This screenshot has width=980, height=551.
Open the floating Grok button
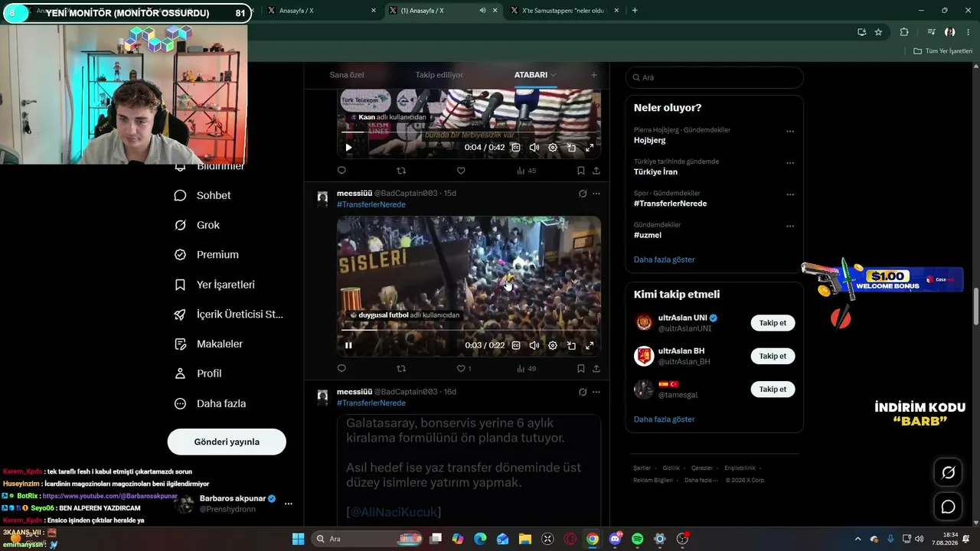coord(948,473)
